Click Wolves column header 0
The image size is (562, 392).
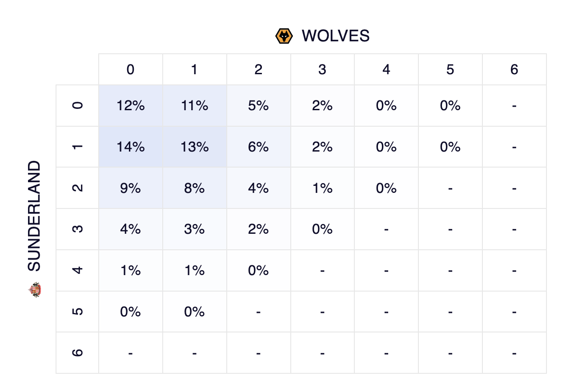coord(130,70)
